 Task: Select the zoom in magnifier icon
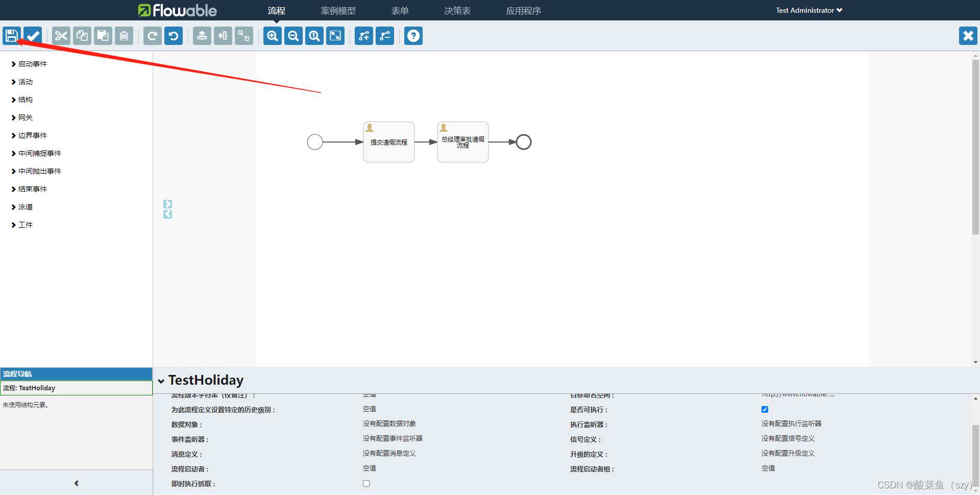pos(272,36)
